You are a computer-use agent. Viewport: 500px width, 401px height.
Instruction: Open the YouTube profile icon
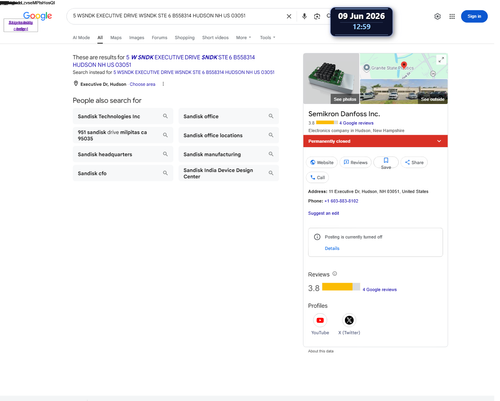320,320
